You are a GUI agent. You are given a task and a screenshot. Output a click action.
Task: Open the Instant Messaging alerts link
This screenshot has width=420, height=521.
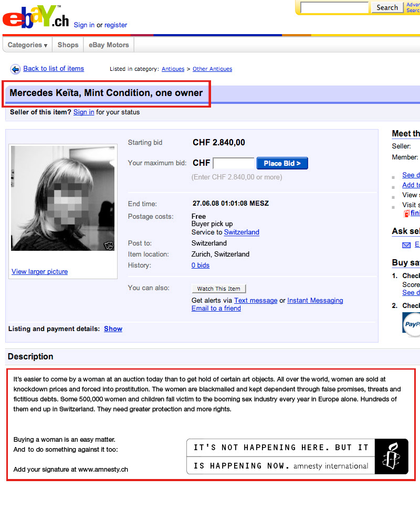pos(315,300)
